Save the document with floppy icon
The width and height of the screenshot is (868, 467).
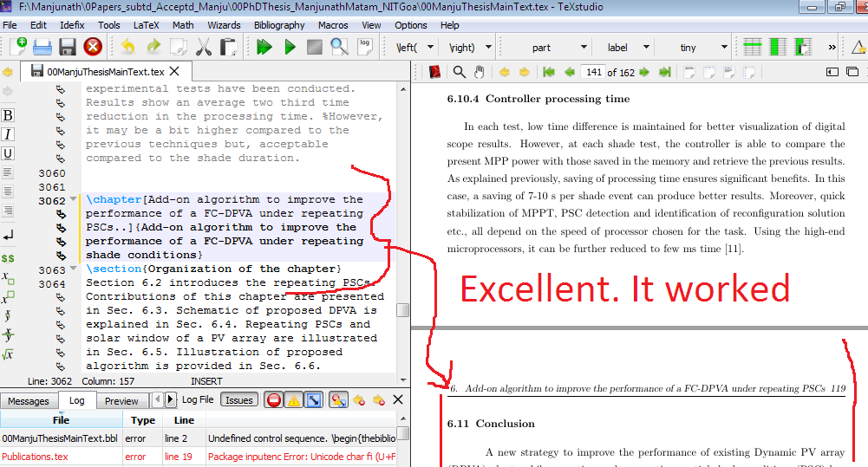click(68, 47)
